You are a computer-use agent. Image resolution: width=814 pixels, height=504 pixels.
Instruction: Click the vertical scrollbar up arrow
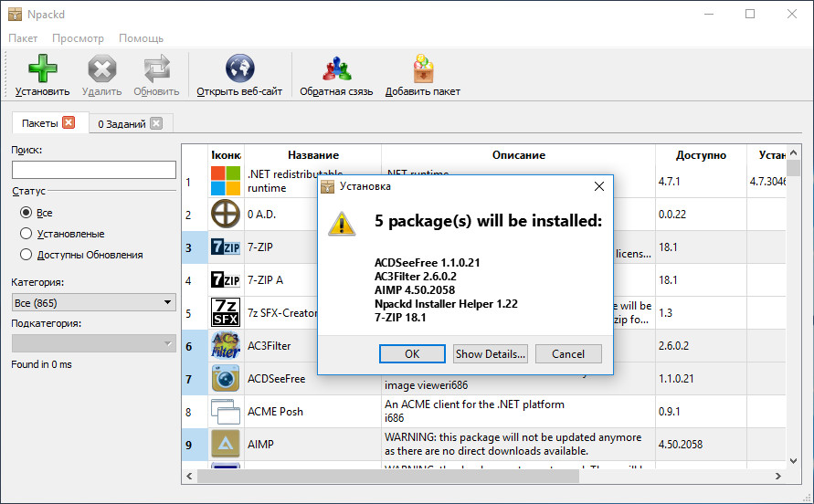tap(793, 153)
